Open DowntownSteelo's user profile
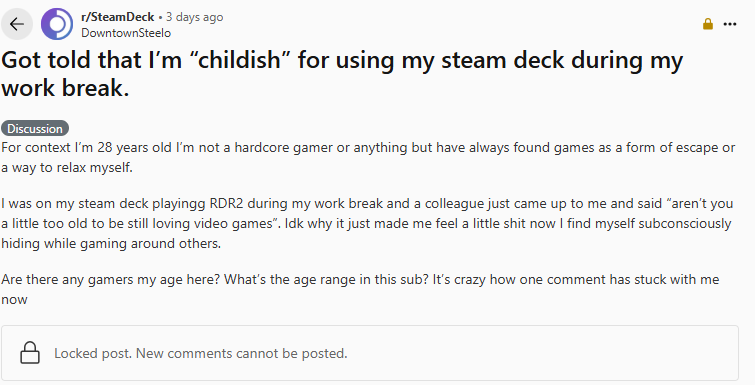Viewport: 755px width, 385px height. (126, 33)
